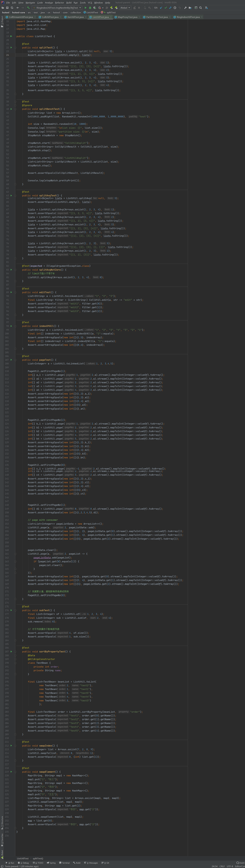Click CRLF line separator in status bar
This screenshot has height=868, width=245.
(222, 866)
